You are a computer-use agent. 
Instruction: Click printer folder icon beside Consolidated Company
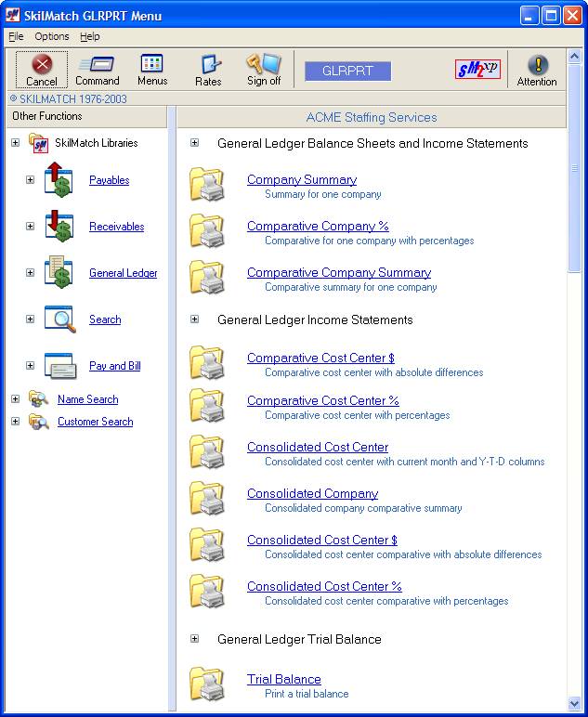point(207,498)
